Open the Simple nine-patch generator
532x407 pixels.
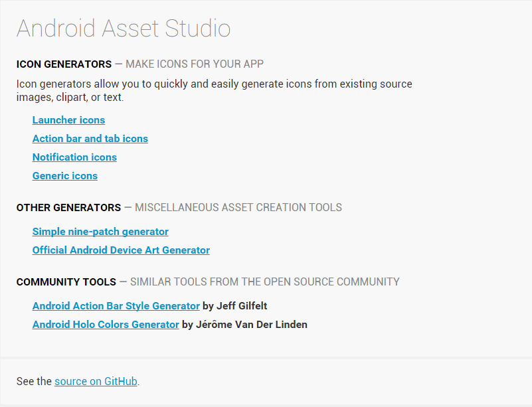pos(100,232)
